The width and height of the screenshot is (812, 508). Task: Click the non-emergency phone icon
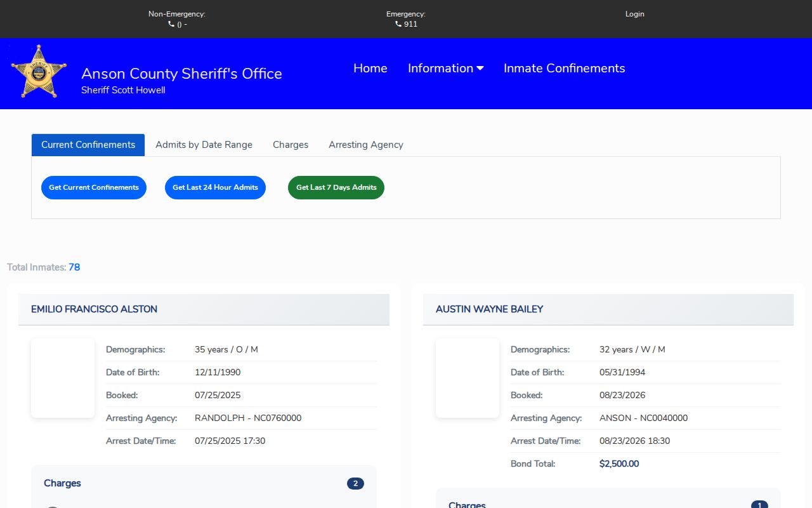171,24
